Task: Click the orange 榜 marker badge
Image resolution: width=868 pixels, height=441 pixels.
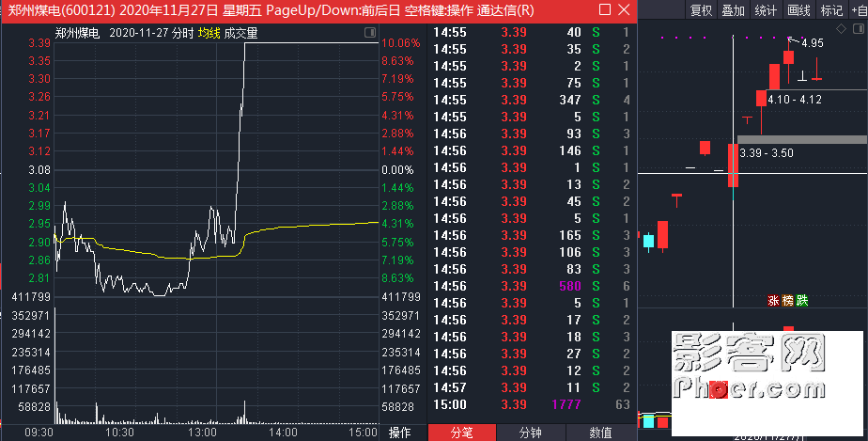Action: tap(788, 300)
